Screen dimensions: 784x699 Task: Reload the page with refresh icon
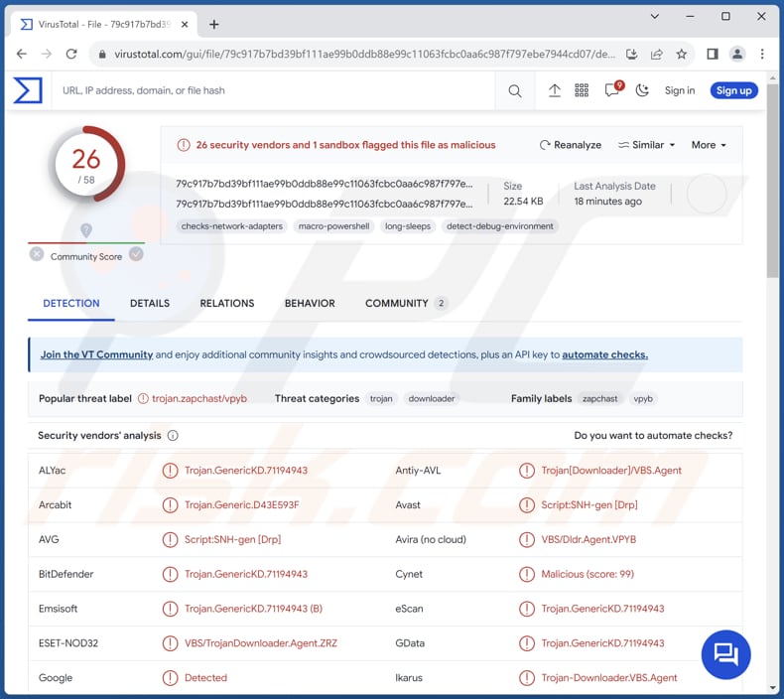click(x=71, y=54)
